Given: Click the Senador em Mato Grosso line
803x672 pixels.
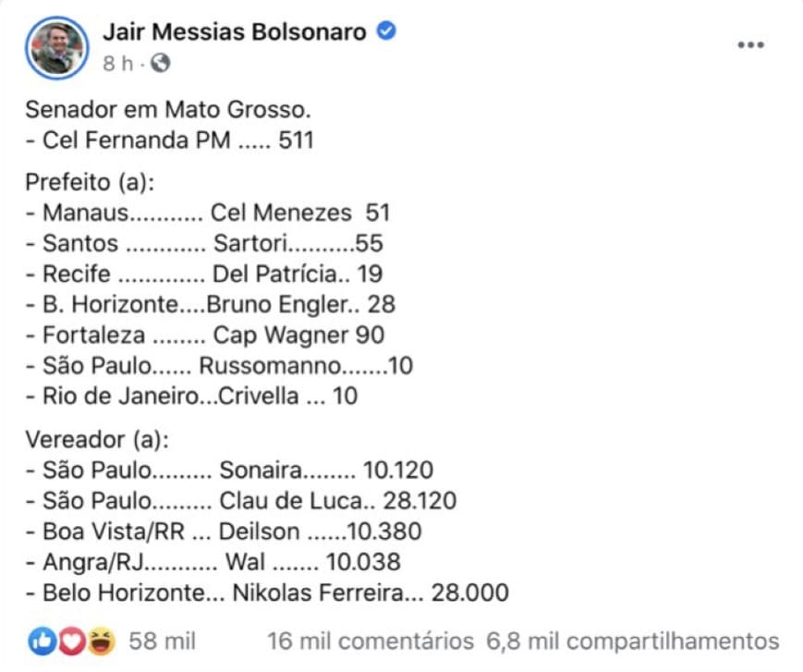Looking at the screenshot, I should point(168,110).
